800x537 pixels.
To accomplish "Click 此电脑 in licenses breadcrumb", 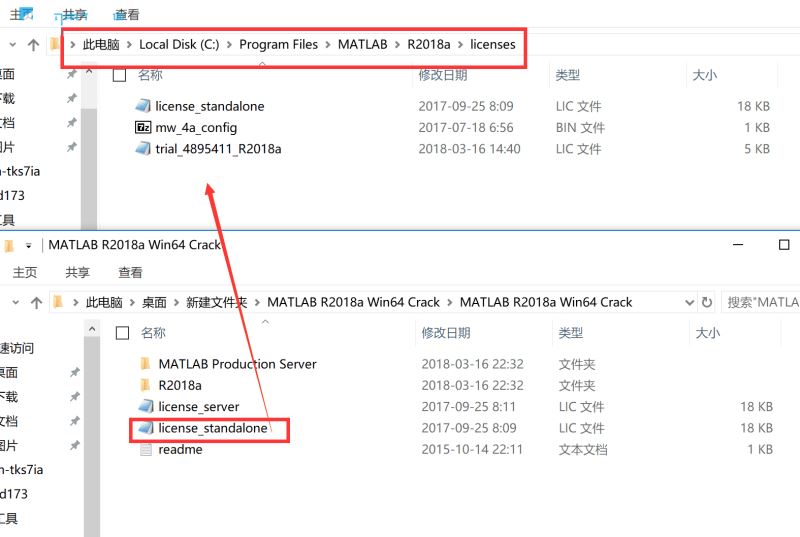I will pyautogui.click(x=101, y=44).
